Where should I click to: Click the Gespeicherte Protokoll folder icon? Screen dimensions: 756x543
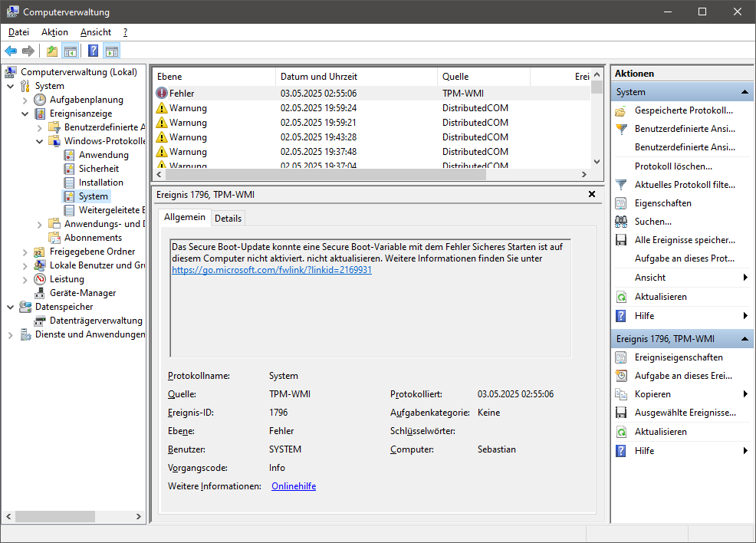(x=621, y=111)
